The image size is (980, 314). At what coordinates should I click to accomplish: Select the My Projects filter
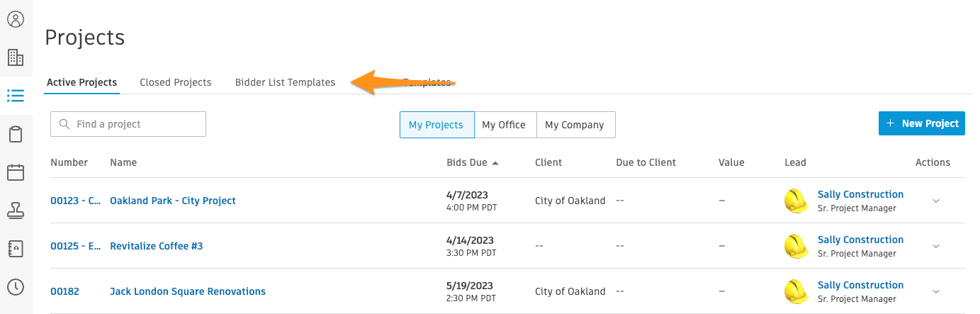(436, 125)
